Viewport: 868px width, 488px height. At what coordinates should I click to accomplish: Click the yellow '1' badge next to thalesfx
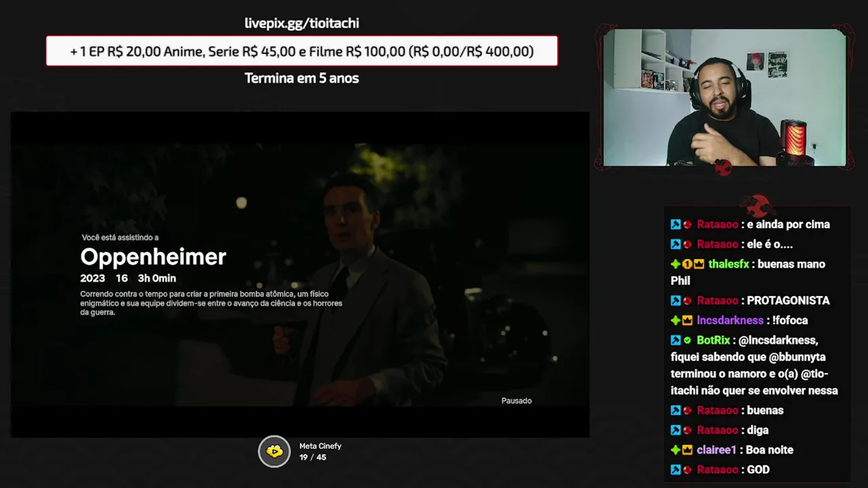tap(687, 264)
